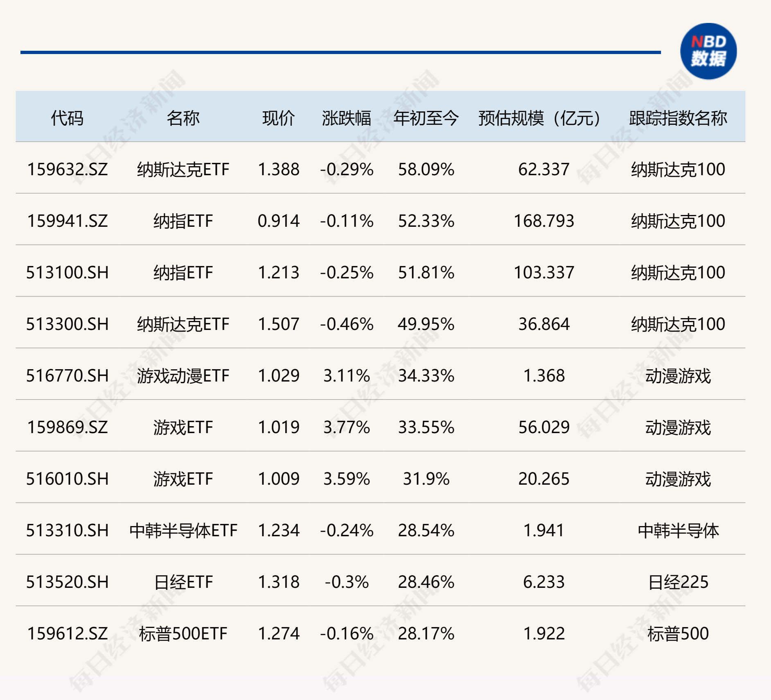771x700 pixels.
Task: Click index name 日经225
Action: (678, 582)
